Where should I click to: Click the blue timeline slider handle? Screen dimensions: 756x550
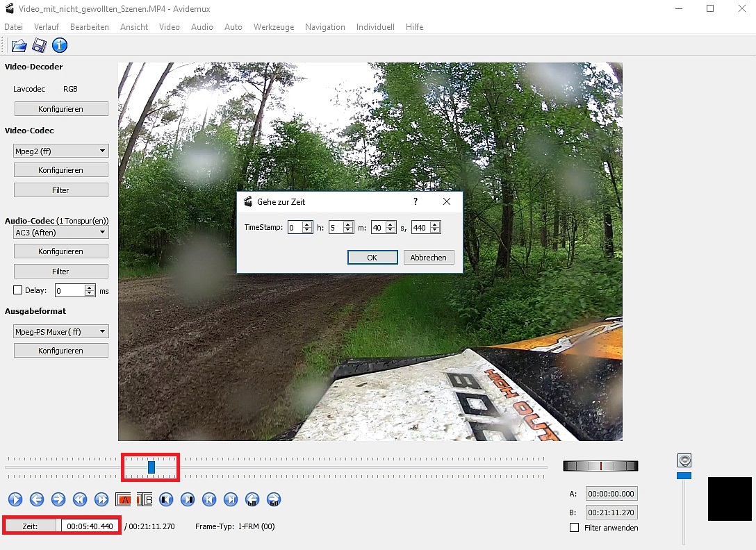(151, 467)
